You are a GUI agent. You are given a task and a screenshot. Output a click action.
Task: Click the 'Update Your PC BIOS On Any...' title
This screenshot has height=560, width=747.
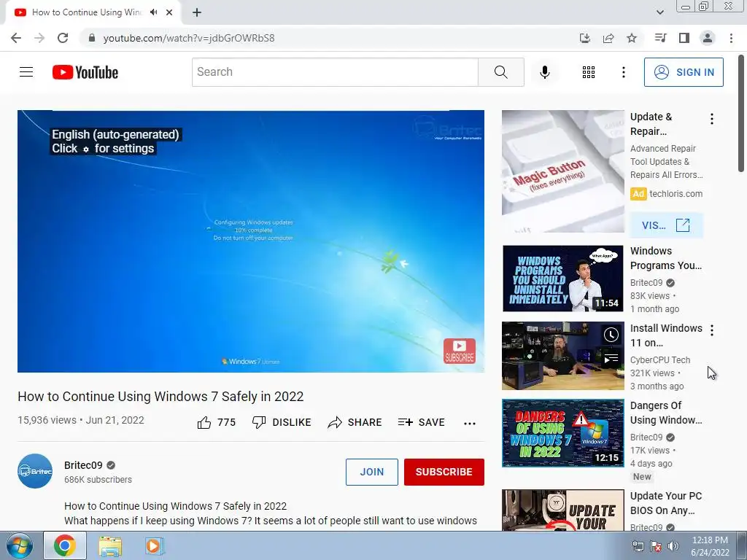pyautogui.click(x=665, y=503)
